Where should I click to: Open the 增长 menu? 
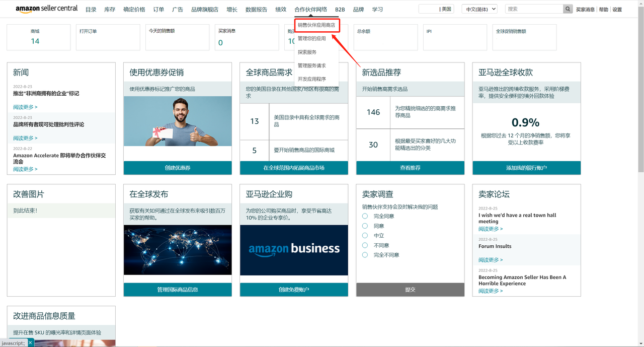click(x=232, y=10)
